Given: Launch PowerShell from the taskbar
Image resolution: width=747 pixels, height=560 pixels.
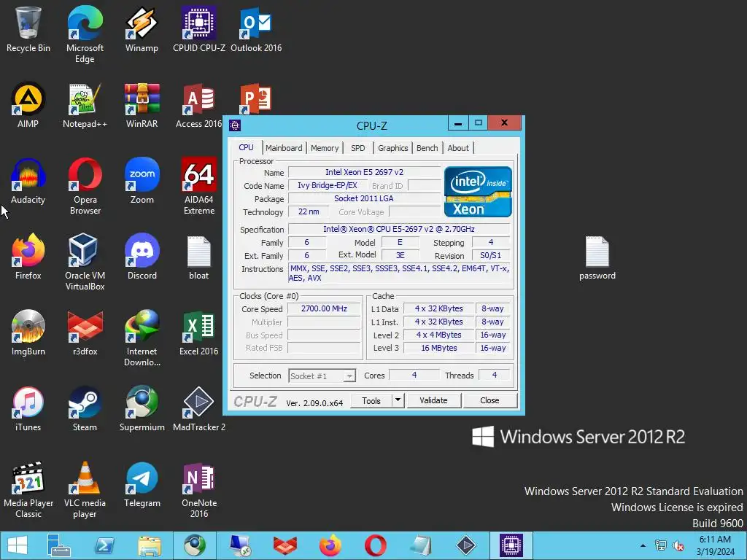Looking at the screenshot, I should 104,545.
